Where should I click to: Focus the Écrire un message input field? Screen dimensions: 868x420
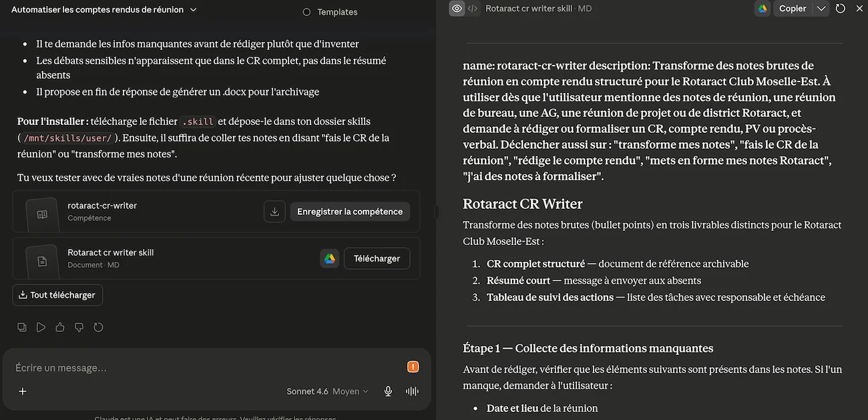[x=207, y=368]
